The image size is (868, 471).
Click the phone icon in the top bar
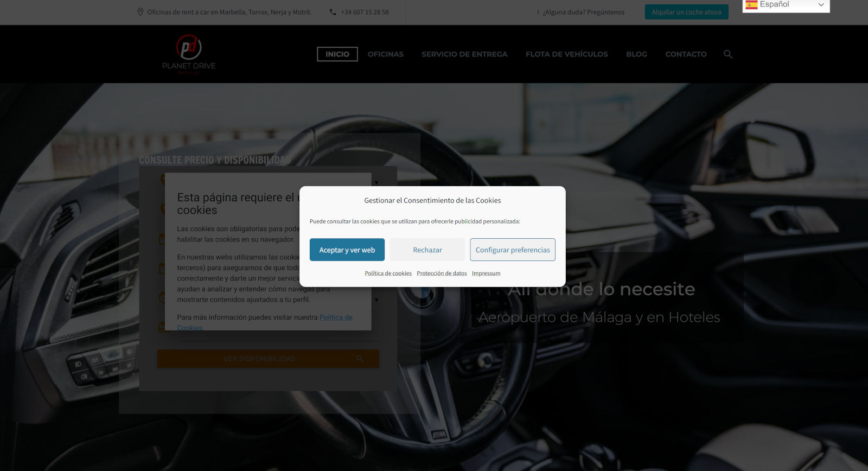point(333,12)
